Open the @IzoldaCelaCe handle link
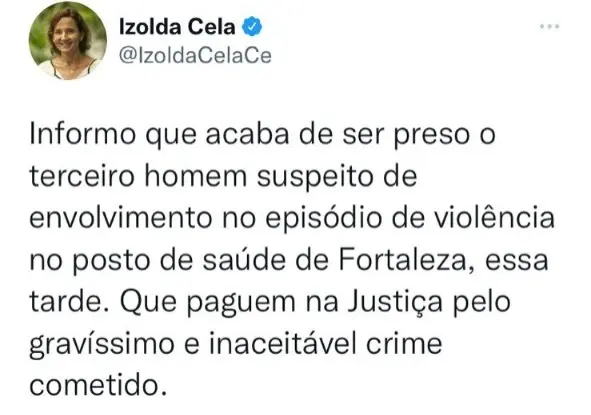The width and height of the screenshot is (591, 415). click(195, 56)
